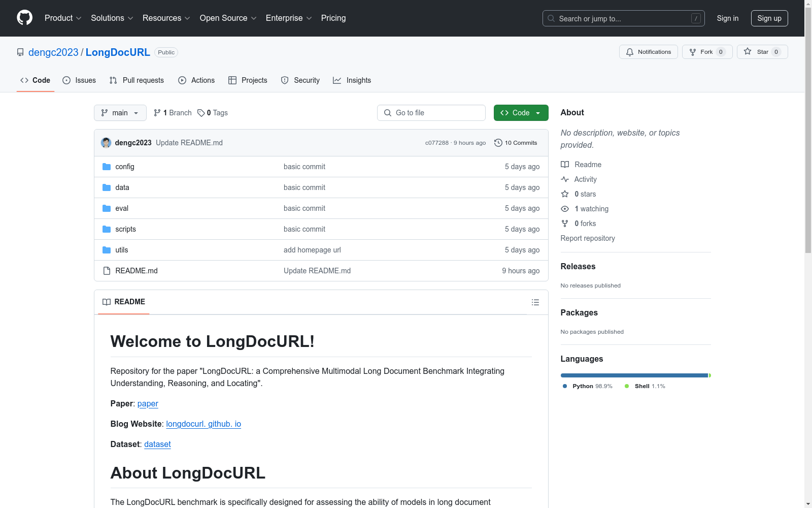
Task: Click the Releases heading
Action: (x=578, y=266)
